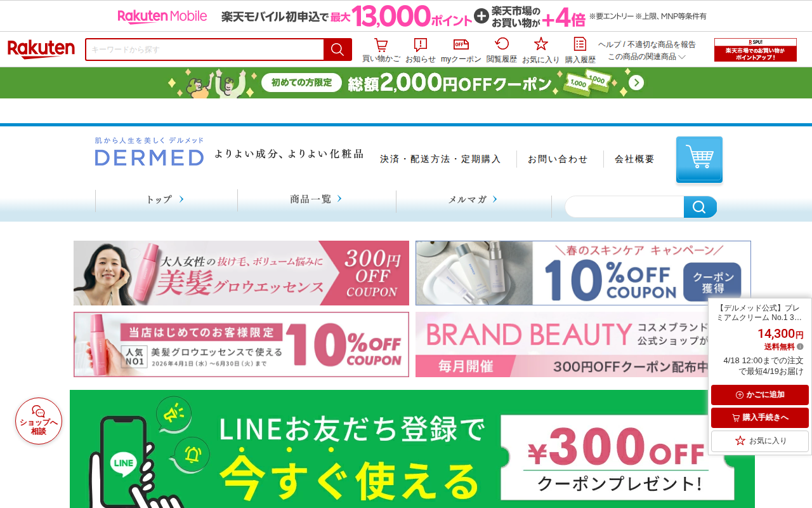Click the blue DERMED shop cart icon
This screenshot has width=812, height=508.
[699, 159]
